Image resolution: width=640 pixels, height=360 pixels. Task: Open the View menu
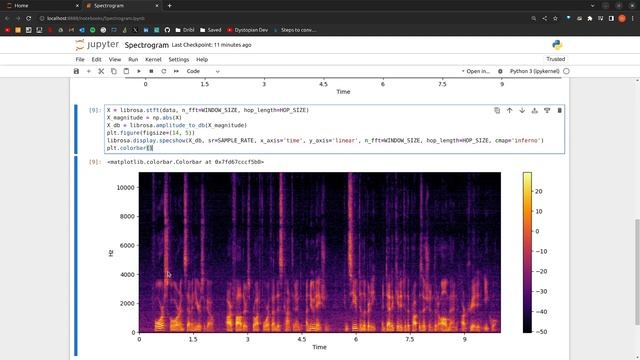click(115, 59)
